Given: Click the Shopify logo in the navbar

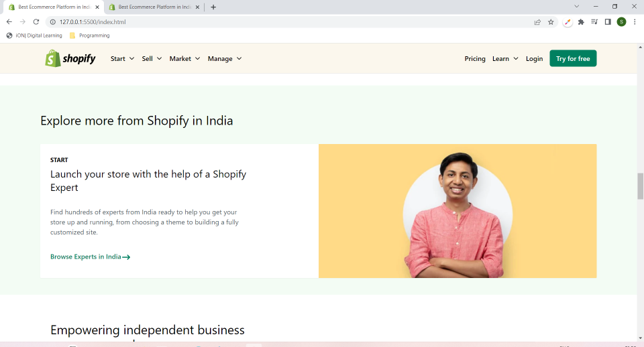Looking at the screenshot, I should [70, 59].
